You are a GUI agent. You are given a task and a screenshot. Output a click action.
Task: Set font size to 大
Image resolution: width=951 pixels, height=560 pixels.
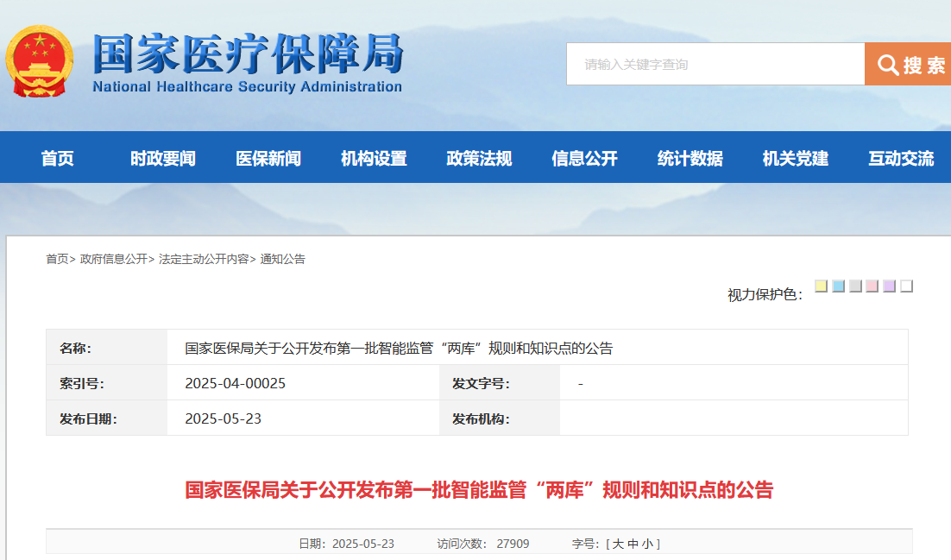618,544
